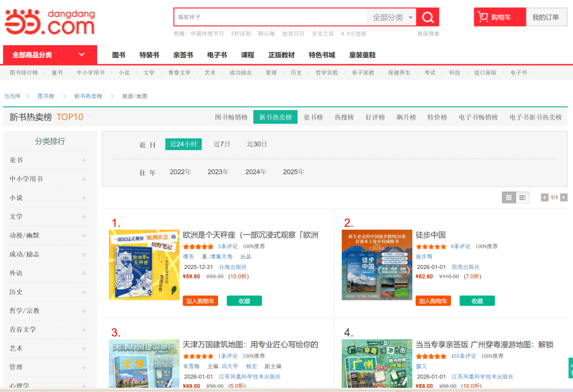Open 亲签书 navigation menu item
573x392 pixels.
(x=183, y=55)
